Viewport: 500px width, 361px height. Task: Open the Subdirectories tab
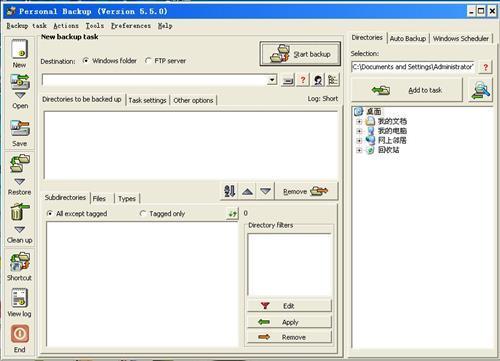click(65, 198)
